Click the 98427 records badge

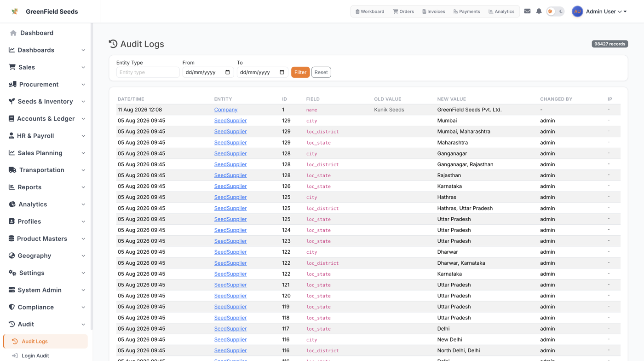click(609, 44)
